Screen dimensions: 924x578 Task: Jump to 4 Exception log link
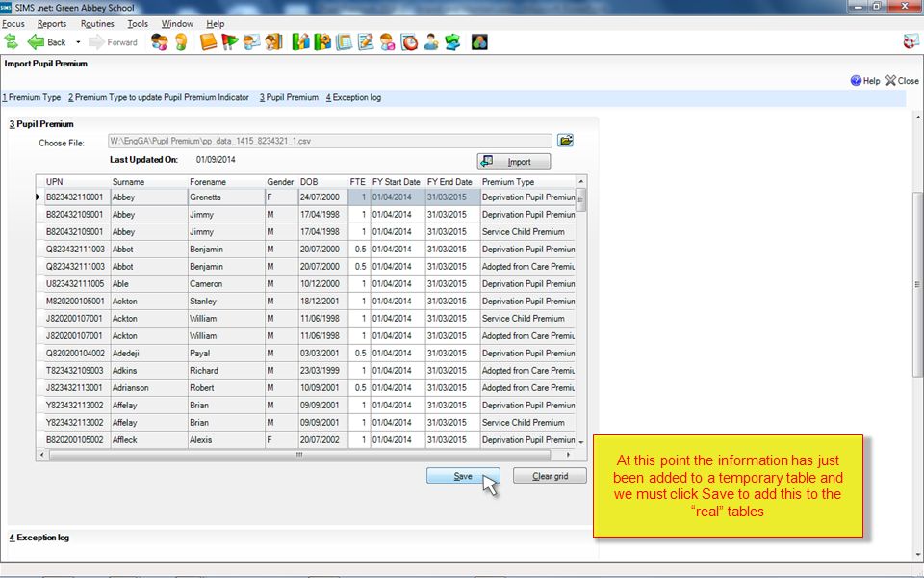(x=353, y=97)
